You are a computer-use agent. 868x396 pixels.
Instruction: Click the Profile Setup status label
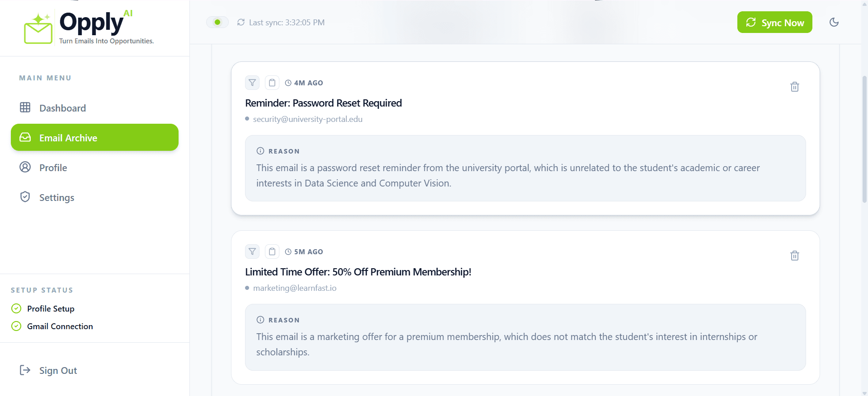click(x=51, y=308)
